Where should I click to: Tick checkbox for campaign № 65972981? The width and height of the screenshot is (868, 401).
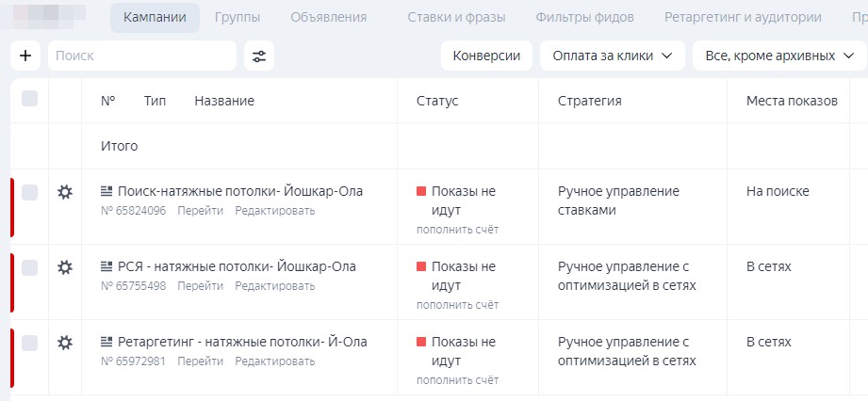click(29, 343)
